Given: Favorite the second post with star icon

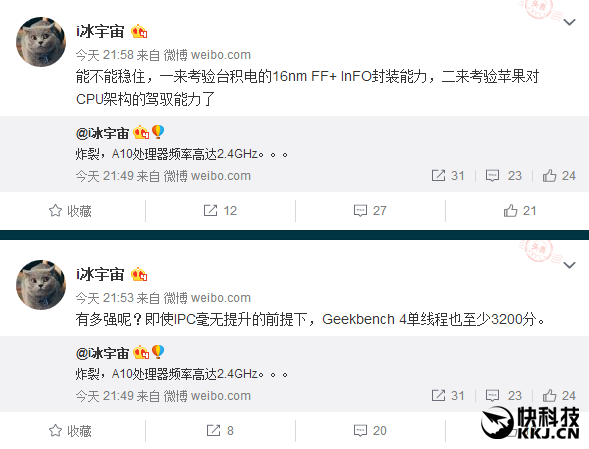Looking at the screenshot, I should 70,431.
